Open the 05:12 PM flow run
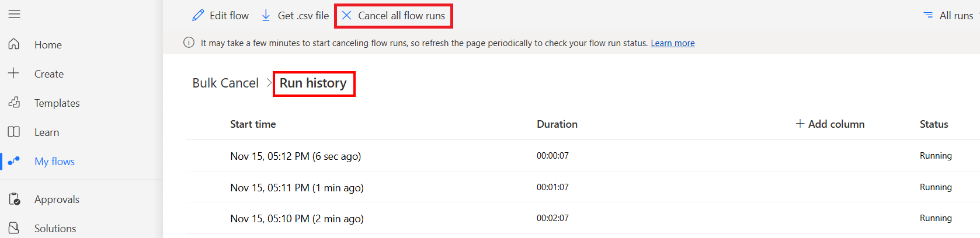980x238 pixels. (296, 156)
